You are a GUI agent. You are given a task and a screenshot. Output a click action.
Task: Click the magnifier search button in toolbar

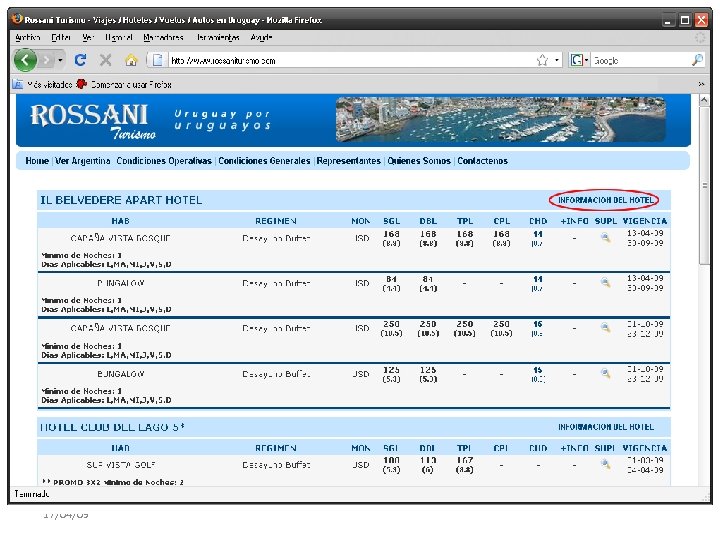697,60
